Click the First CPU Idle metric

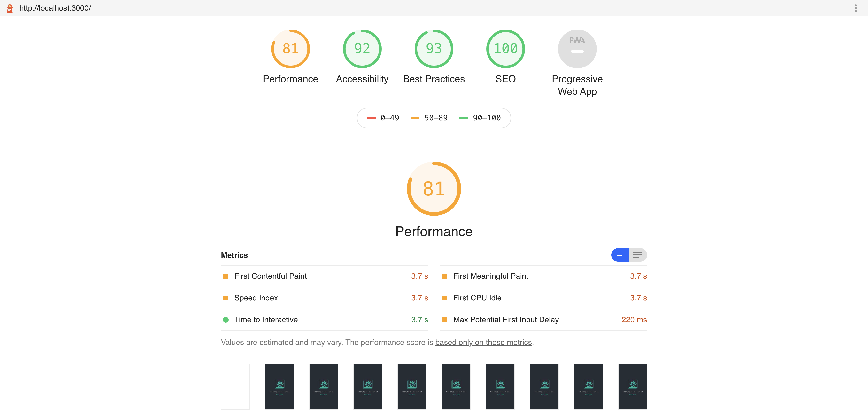click(x=477, y=298)
